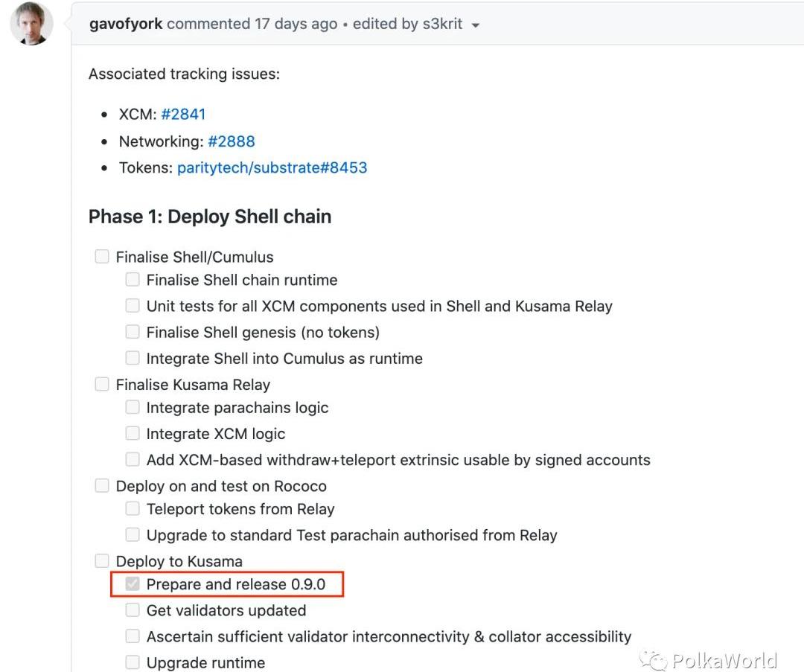
Task: Toggle Deploy on and test on Rococo
Action: coord(102,486)
